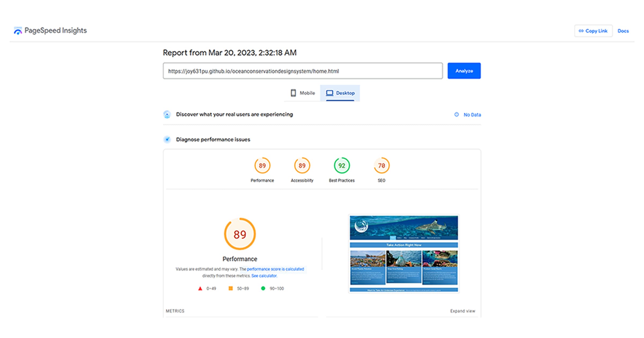Open the Docs link
The width and height of the screenshot is (644, 338).
coord(623,31)
